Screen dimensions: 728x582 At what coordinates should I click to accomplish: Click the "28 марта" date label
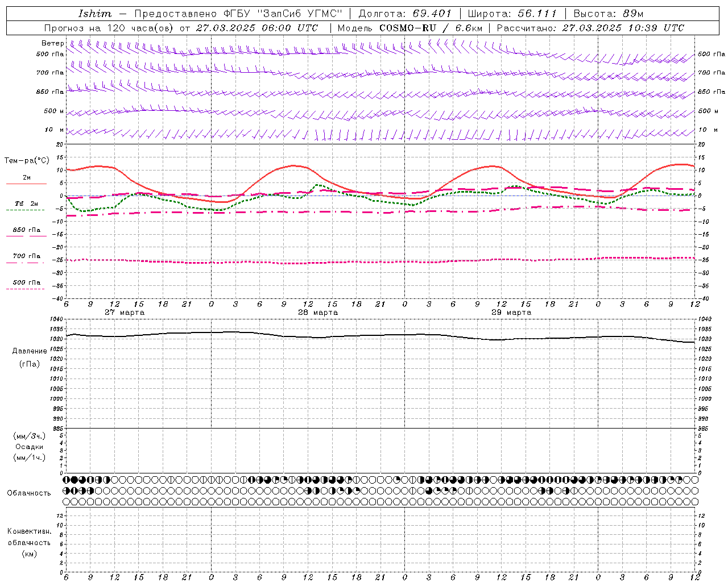[318, 313]
